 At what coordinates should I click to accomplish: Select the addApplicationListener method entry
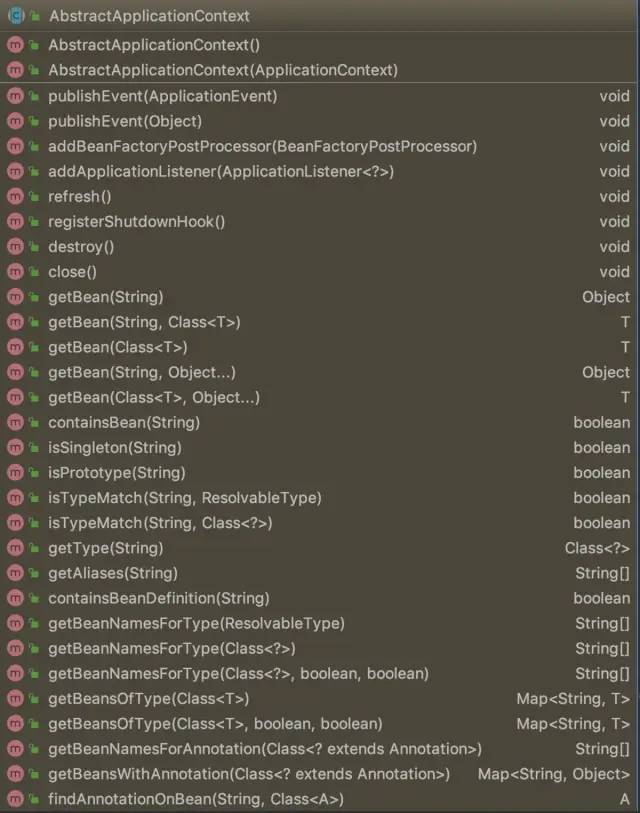(x=220, y=172)
